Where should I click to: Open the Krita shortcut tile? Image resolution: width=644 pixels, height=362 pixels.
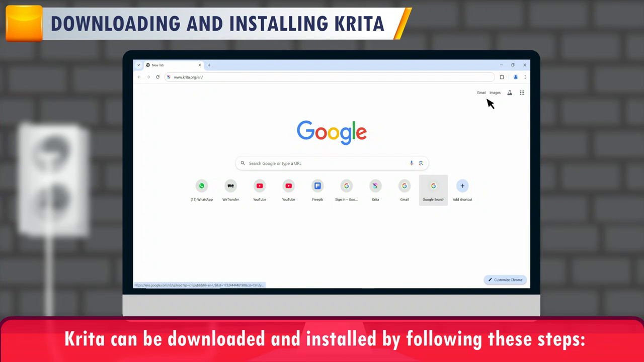(x=375, y=190)
